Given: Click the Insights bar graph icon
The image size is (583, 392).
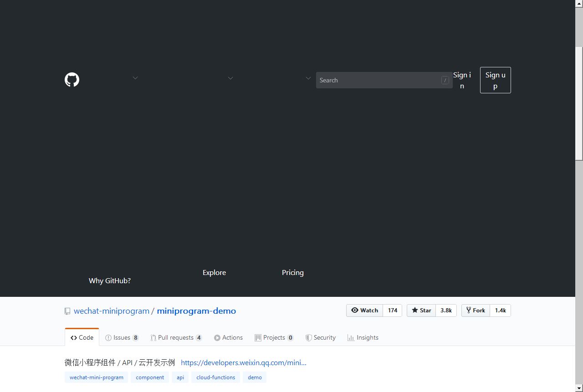Looking at the screenshot, I should click(351, 338).
